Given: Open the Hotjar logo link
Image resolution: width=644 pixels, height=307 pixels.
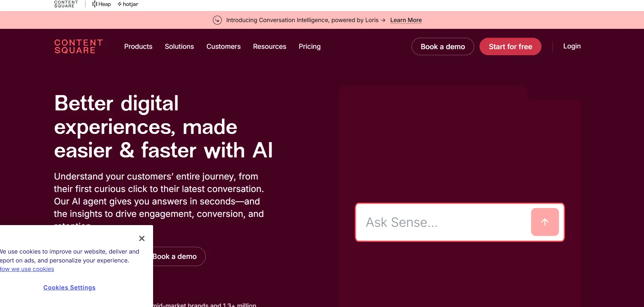Looking at the screenshot, I should [x=128, y=4].
